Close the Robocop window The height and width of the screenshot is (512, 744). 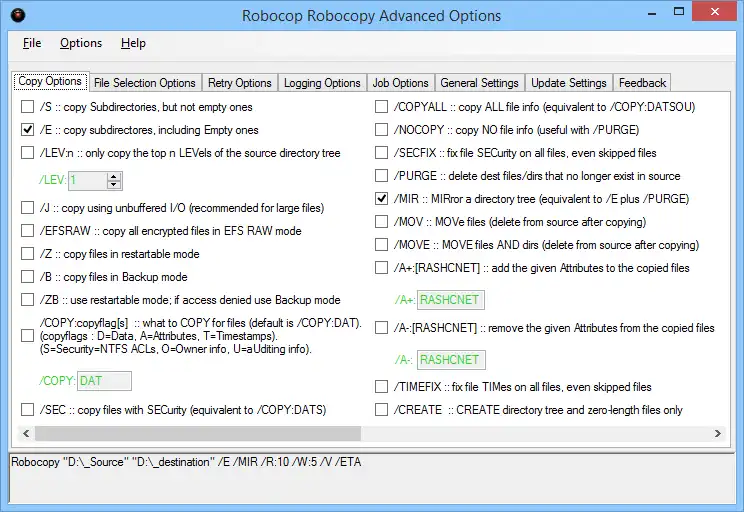tap(715, 12)
